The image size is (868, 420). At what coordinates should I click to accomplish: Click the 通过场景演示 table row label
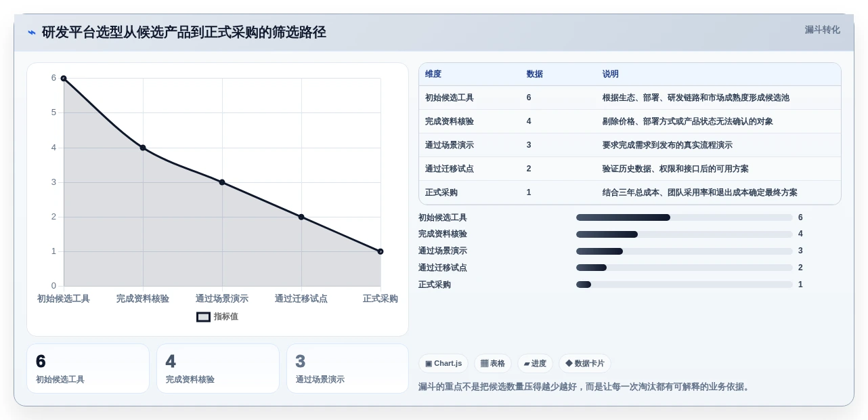(x=450, y=145)
